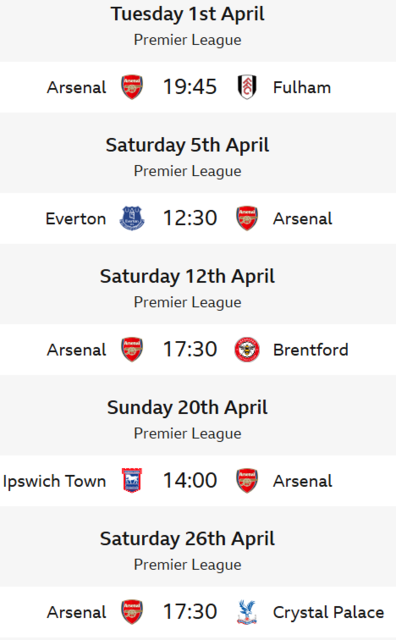The width and height of the screenshot is (396, 640).
Task: Click the Arsenal crest in the Brentford fixture
Action: click(132, 349)
